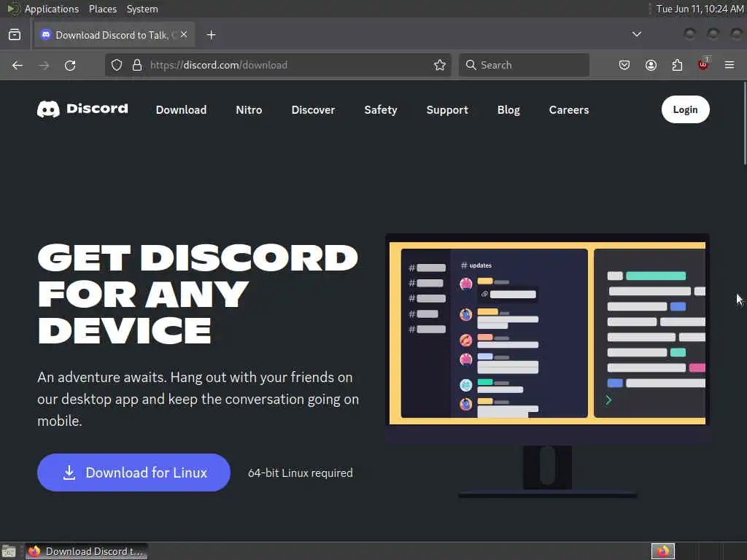The height and width of the screenshot is (560, 747).
Task: Focus the browser Search field
Action: (x=524, y=65)
